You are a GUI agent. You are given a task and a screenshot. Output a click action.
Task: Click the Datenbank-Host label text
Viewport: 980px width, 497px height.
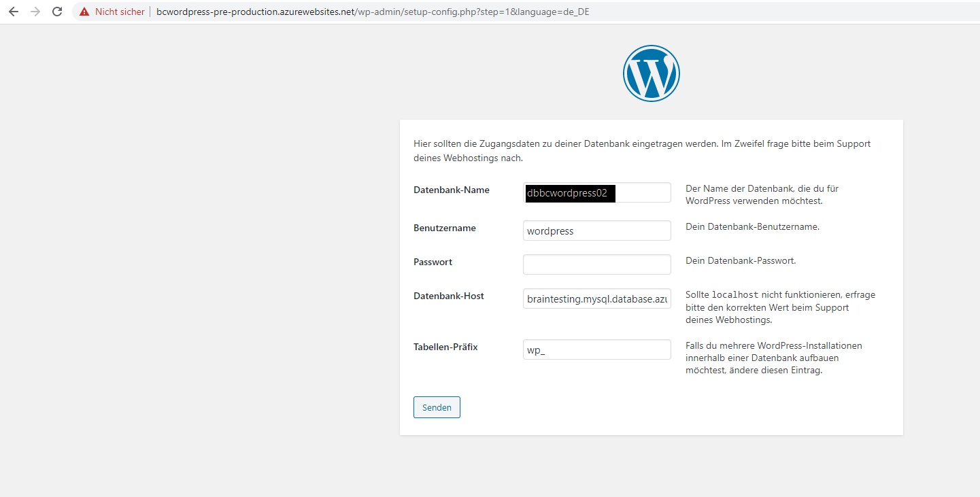coord(449,296)
